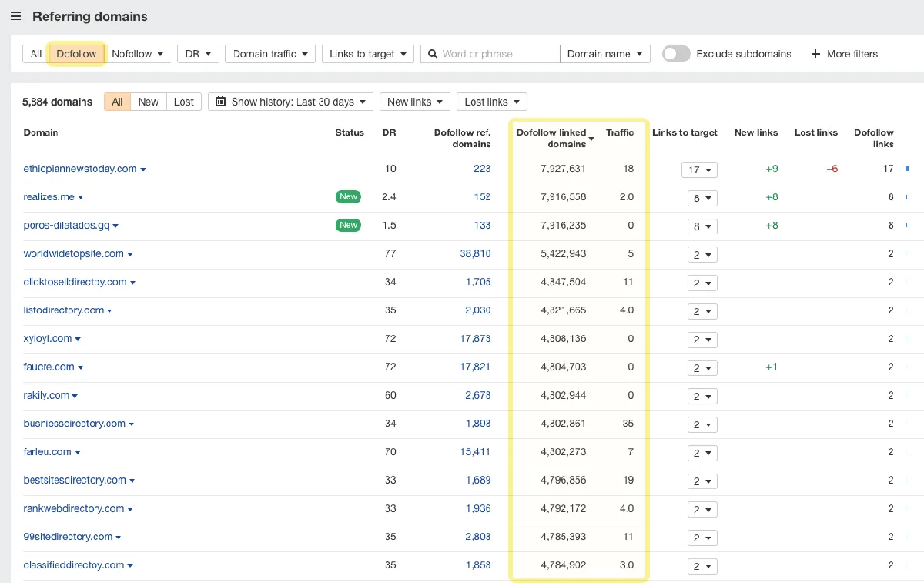Viewport: 924px width, 583px height.
Task: Click the 223 dofollow ref. domains value
Action: point(482,169)
